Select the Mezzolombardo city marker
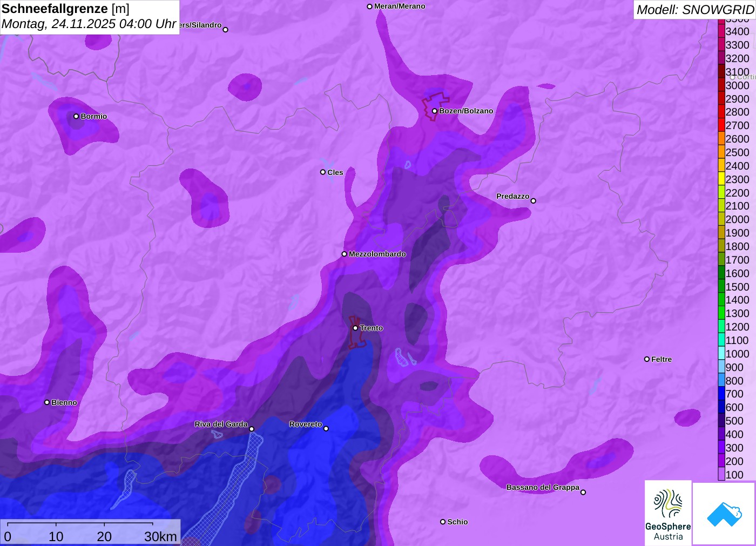 point(345,254)
